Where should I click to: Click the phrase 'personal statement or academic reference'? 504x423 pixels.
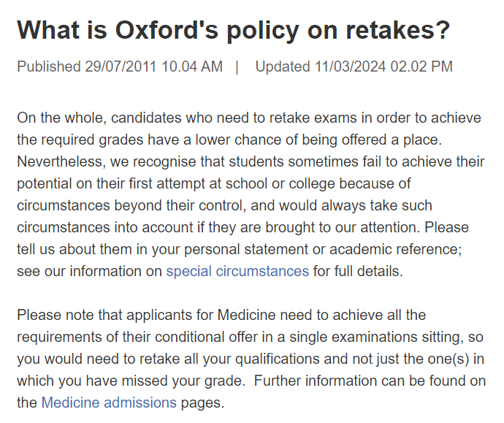[323, 249]
